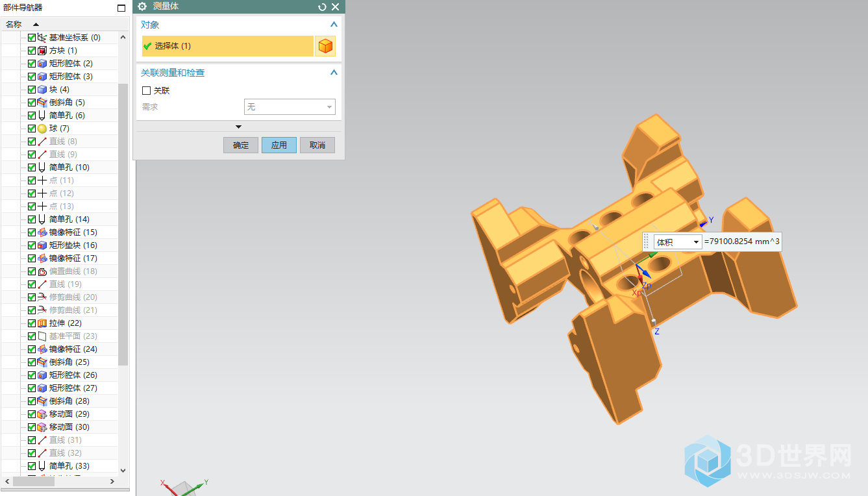
Task: Expand more options in 测量体 dialog
Action: point(238,127)
